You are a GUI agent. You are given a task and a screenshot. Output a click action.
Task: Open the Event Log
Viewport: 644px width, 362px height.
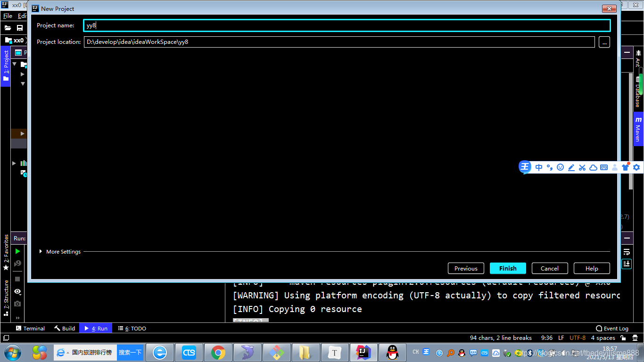612,328
